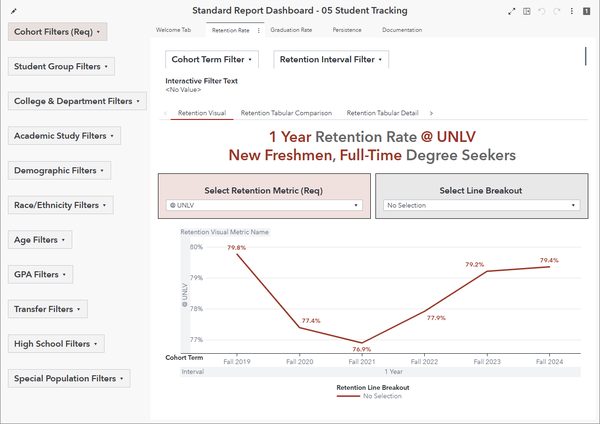Open the Retention Rate tab options dots
The image size is (600, 424).
[x=259, y=30]
